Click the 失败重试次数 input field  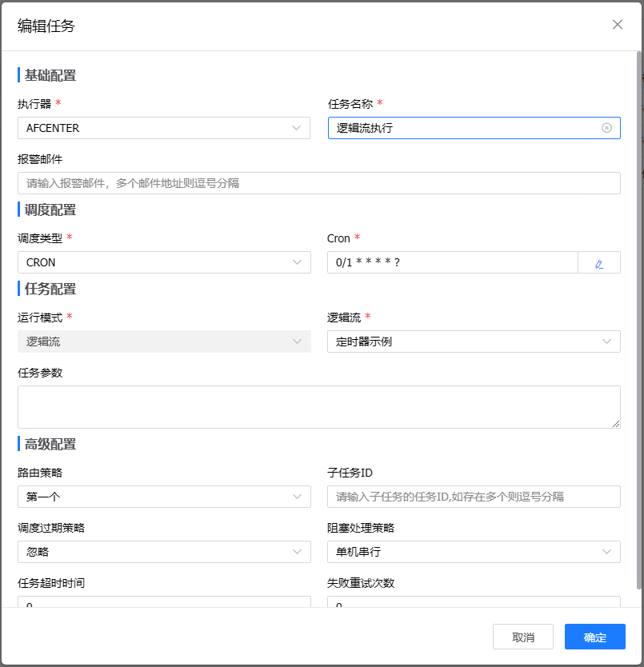pyautogui.click(x=474, y=602)
